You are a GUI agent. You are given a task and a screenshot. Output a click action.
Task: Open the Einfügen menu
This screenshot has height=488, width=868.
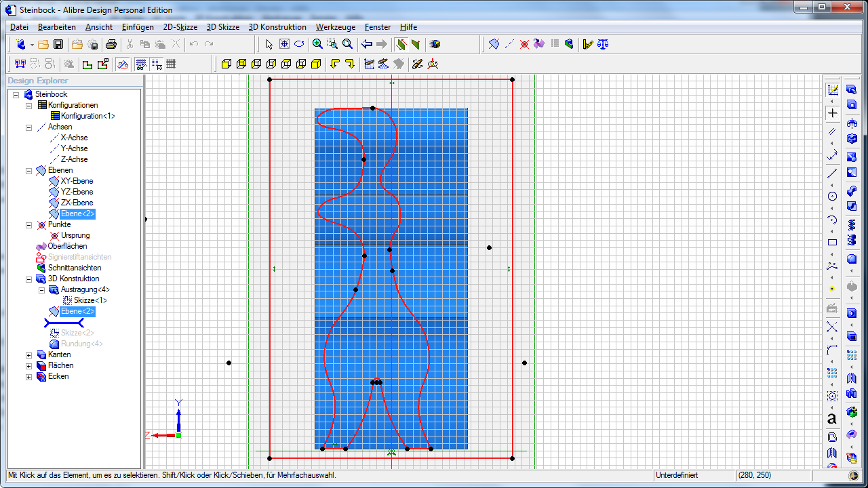[x=138, y=27]
